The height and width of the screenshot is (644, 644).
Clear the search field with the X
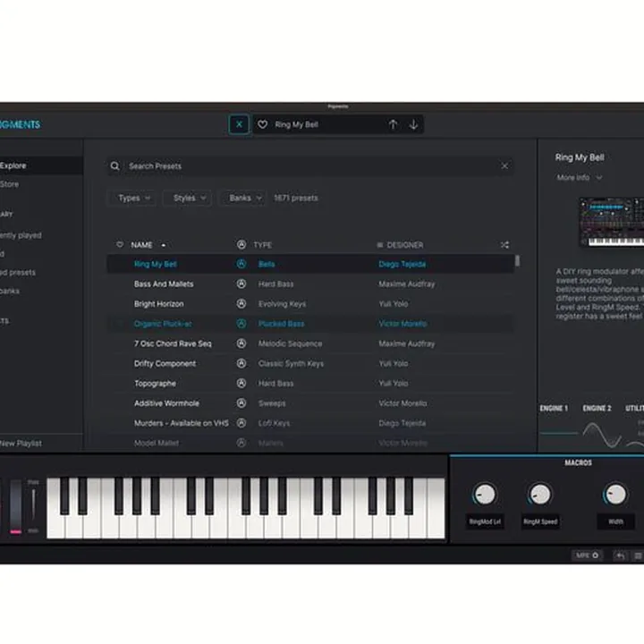tap(504, 166)
